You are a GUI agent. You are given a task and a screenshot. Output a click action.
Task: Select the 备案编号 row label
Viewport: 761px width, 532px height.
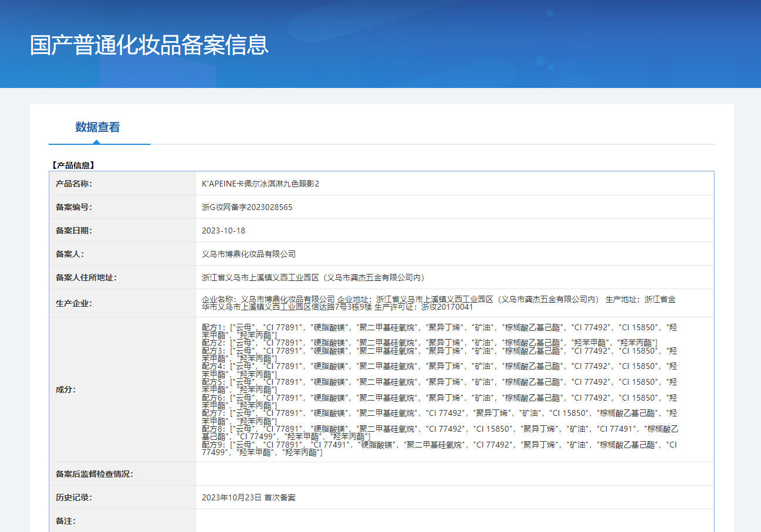coord(74,207)
